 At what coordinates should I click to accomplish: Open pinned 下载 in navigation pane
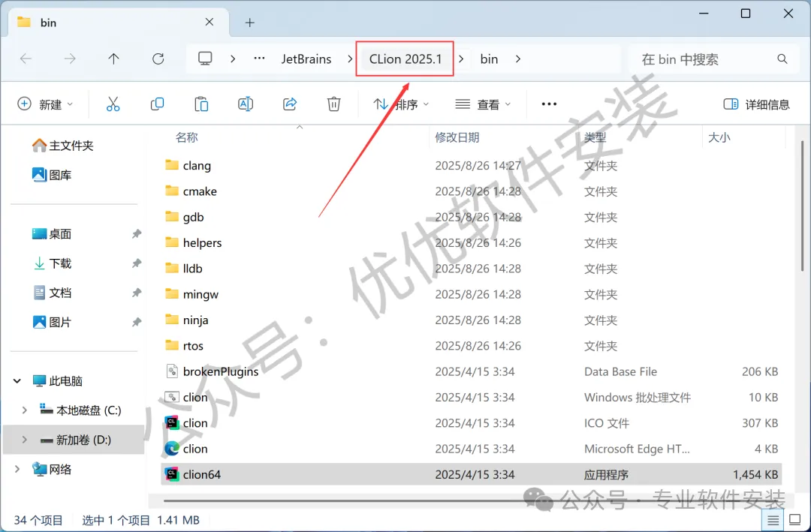(x=52, y=263)
